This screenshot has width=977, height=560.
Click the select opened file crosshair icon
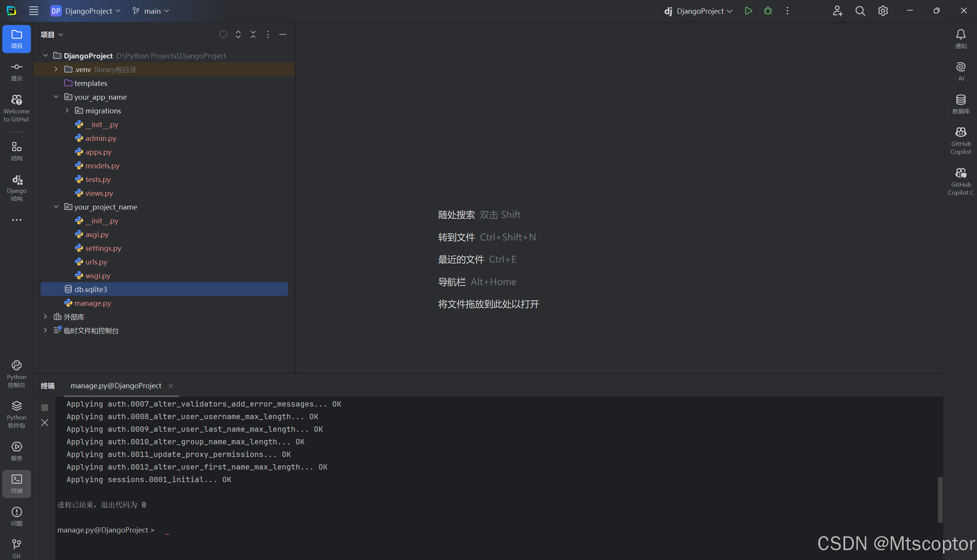coord(223,35)
